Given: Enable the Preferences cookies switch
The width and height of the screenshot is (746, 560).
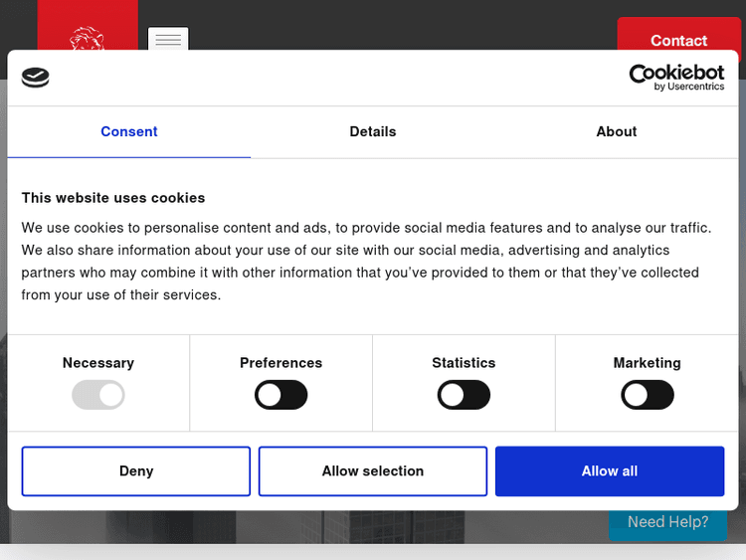Looking at the screenshot, I should [281, 395].
